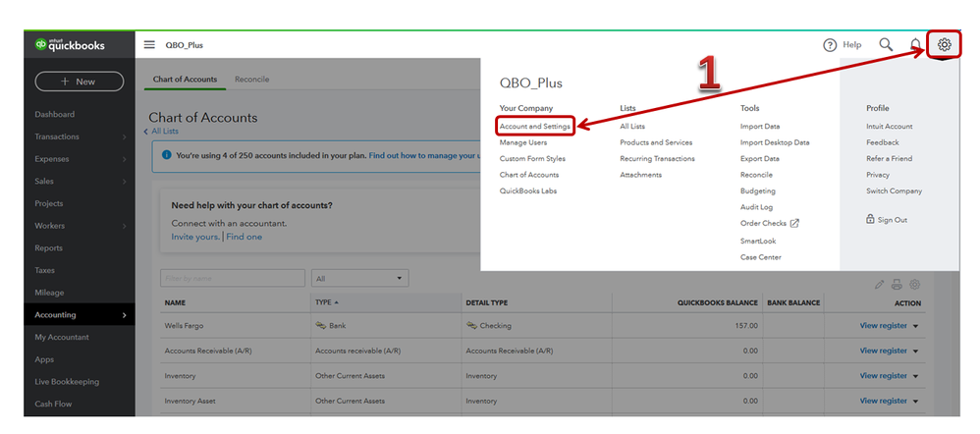Click the Checking detail type icon
This screenshot has width=980, height=434.
pos(472,325)
